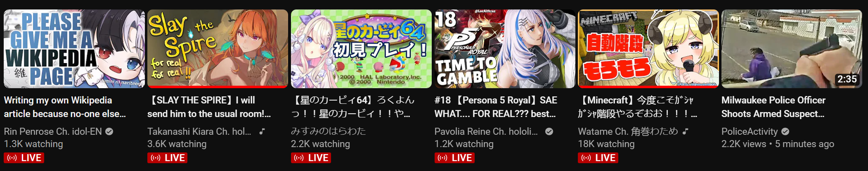Open the Persona 5 Time to Gamble thumbnail
This screenshot has height=171, width=868.
(505, 49)
